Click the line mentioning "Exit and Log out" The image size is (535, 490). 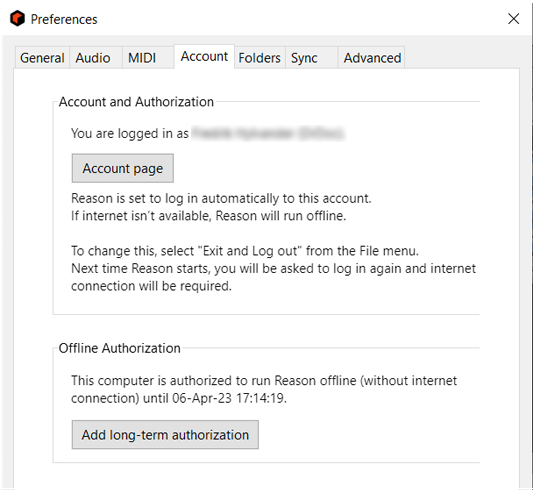[245, 251]
